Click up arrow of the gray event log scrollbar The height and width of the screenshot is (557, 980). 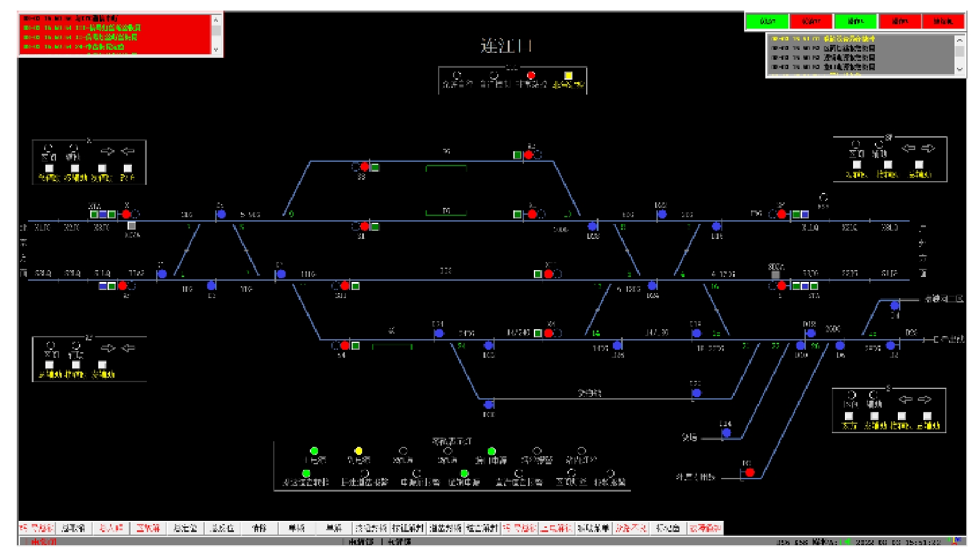click(959, 39)
